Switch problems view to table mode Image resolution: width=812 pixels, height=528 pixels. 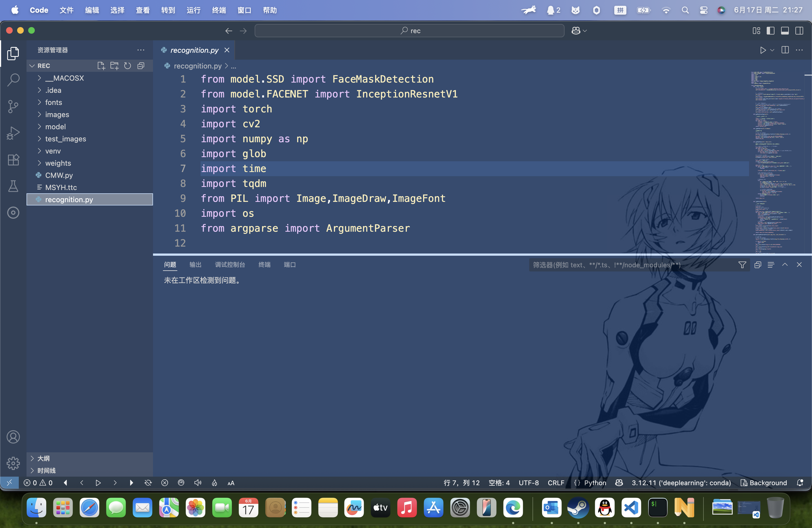tap(771, 265)
